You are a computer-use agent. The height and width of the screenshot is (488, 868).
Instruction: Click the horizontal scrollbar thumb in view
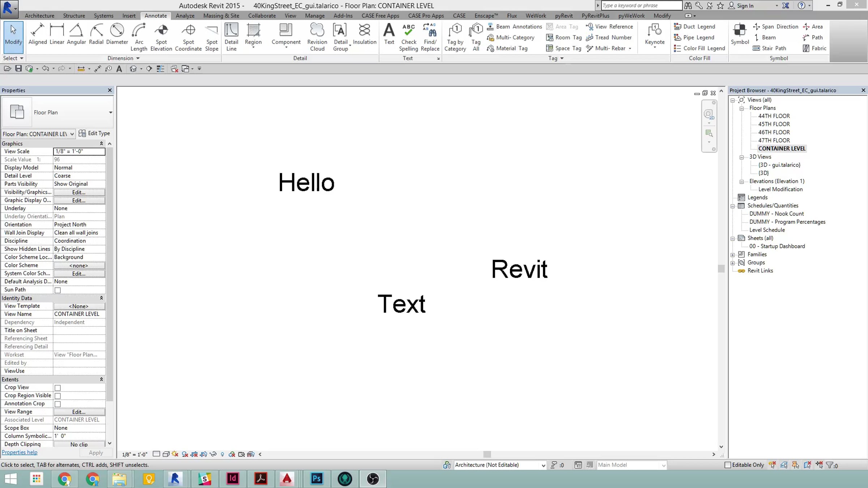pyautogui.click(x=487, y=454)
